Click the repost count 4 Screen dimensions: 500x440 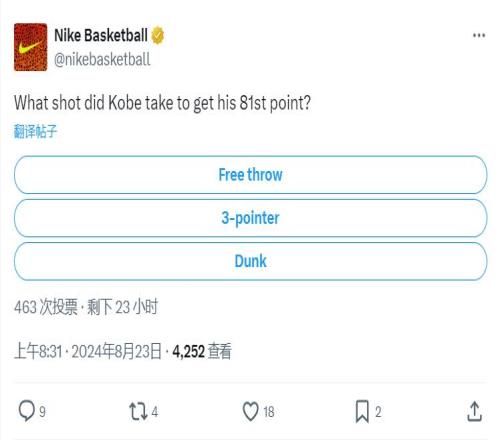(154, 412)
